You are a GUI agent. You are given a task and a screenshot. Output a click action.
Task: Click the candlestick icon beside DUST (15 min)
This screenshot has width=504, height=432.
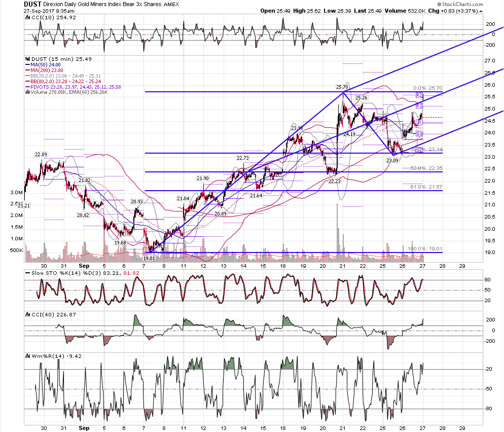tap(28, 59)
